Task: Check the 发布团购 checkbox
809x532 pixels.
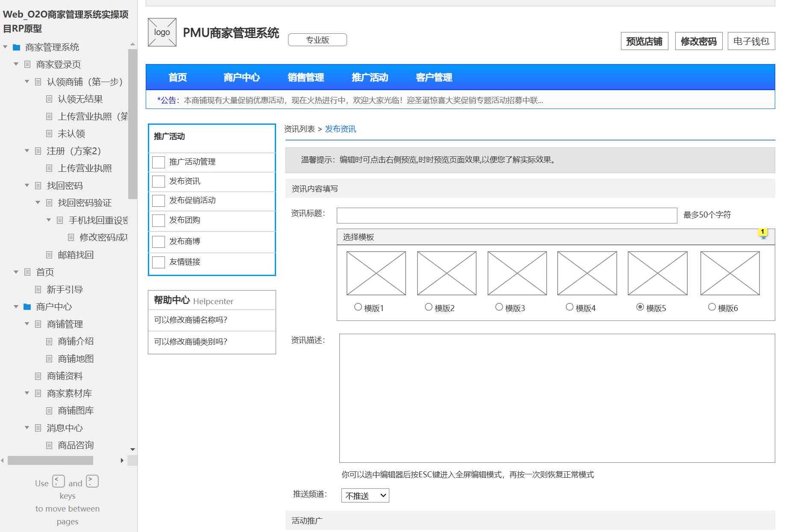Action: point(158,220)
